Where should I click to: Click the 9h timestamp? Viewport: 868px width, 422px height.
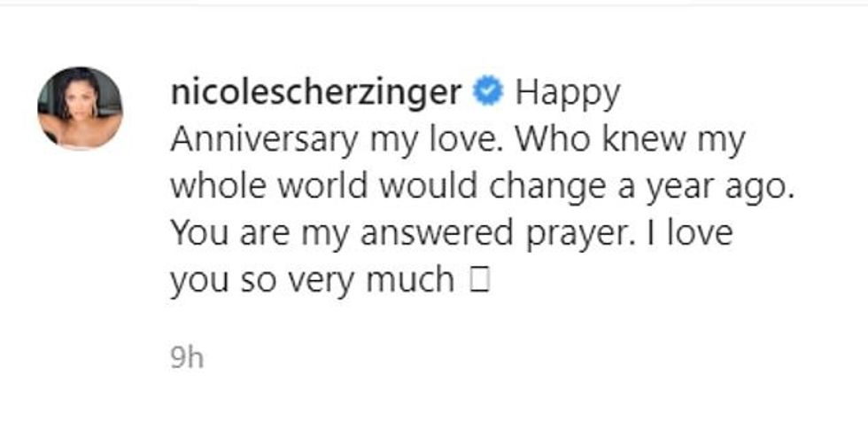click(x=187, y=358)
